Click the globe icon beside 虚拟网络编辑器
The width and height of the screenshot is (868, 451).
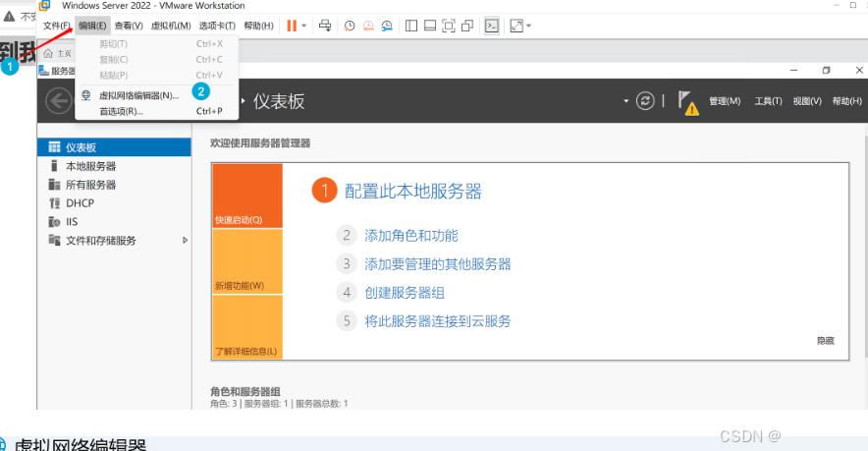pos(86,95)
